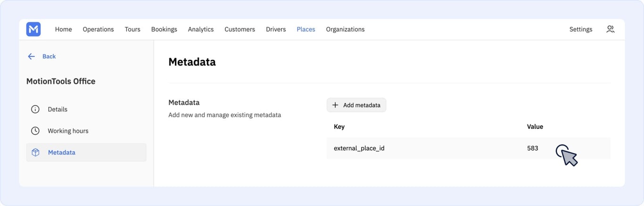Viewport: 644px width, 206px height.
Task: Click the 'Add new and manage existing metadata' description
Action: (225, 115)
